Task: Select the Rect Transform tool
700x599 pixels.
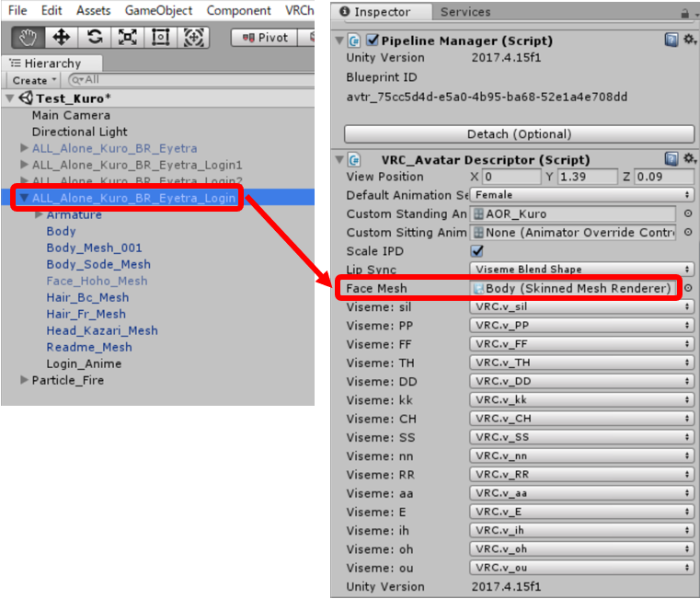Action: 160,37
